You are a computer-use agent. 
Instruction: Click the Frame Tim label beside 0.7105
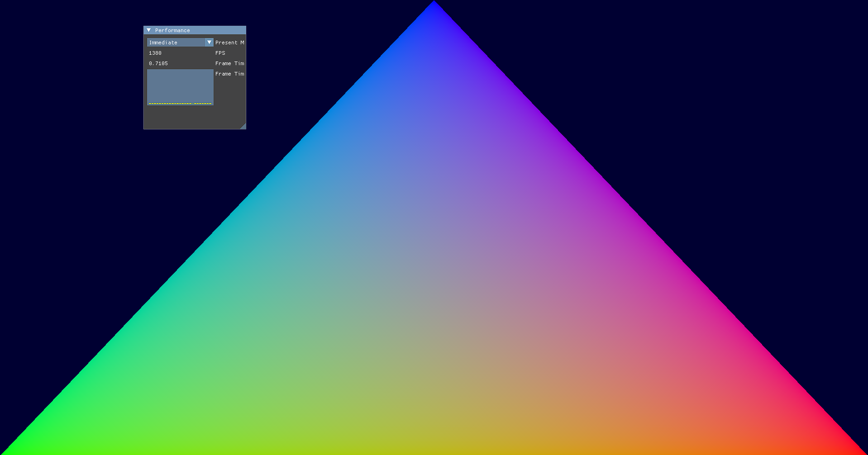click(x=230, y=63)
